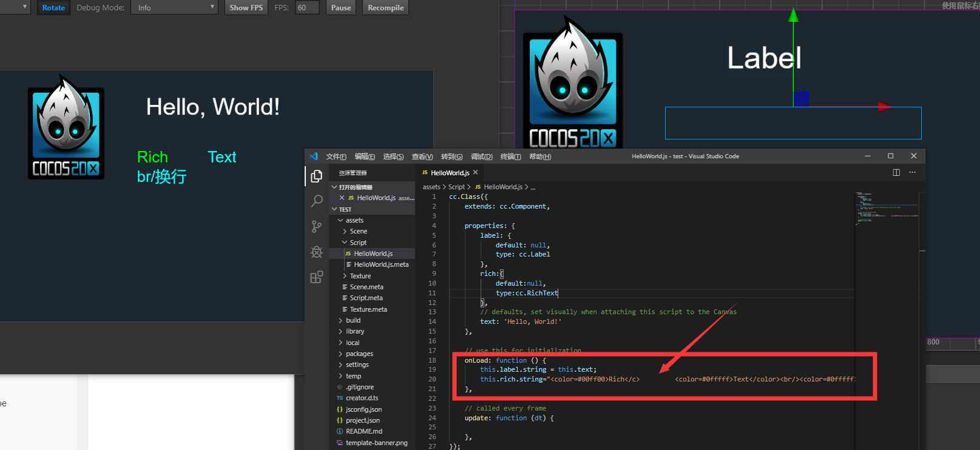The width and height of the screenshot is (980, 450).
Task: Open Source Control view in VS Code
Action: pos(317,226)
